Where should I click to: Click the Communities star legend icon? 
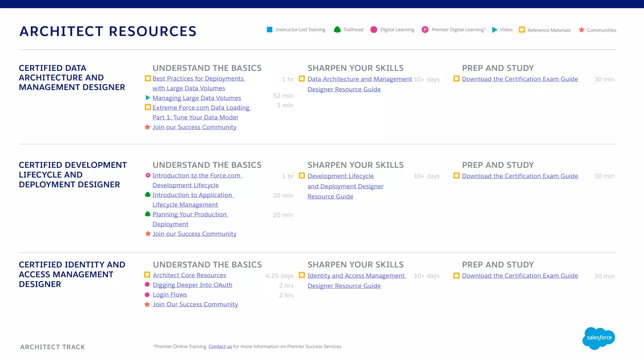[582, 30]
